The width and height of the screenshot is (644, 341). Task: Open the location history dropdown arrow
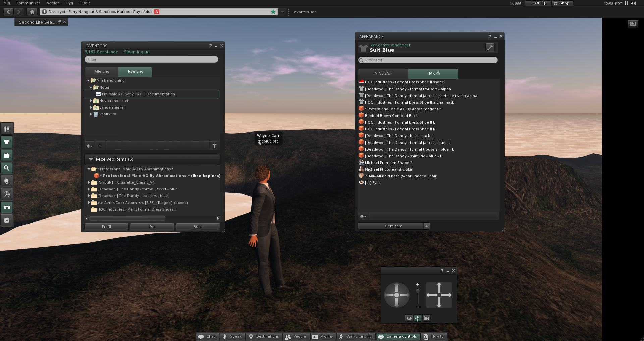tap(282, 12)
